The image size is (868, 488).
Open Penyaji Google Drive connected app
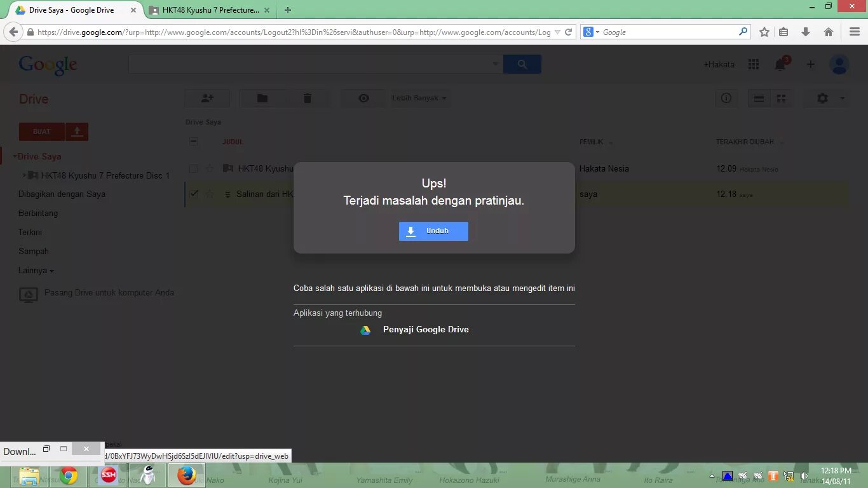426,329
